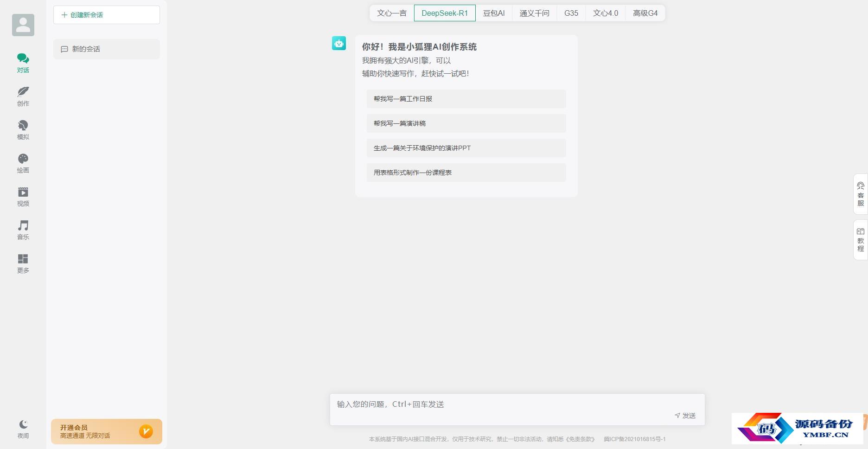Open the 客服 customer service panel
The width and height of the screenshot is (868, 449).
(861, 194)
